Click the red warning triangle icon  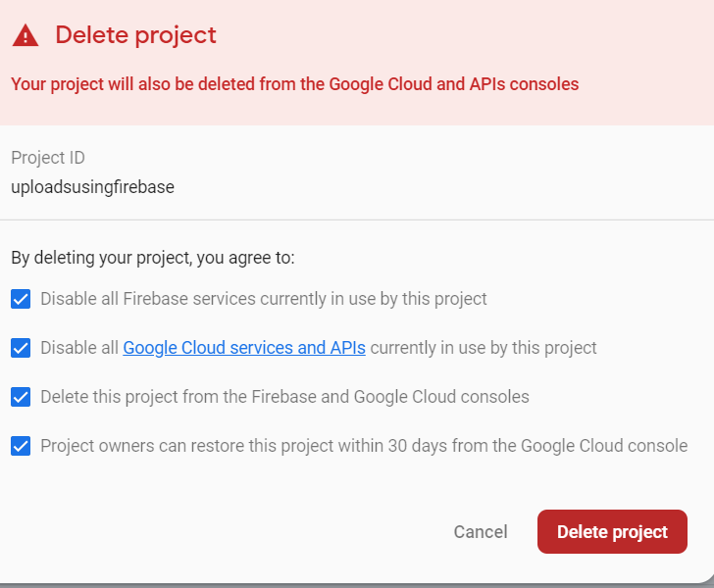pos(25,36)
